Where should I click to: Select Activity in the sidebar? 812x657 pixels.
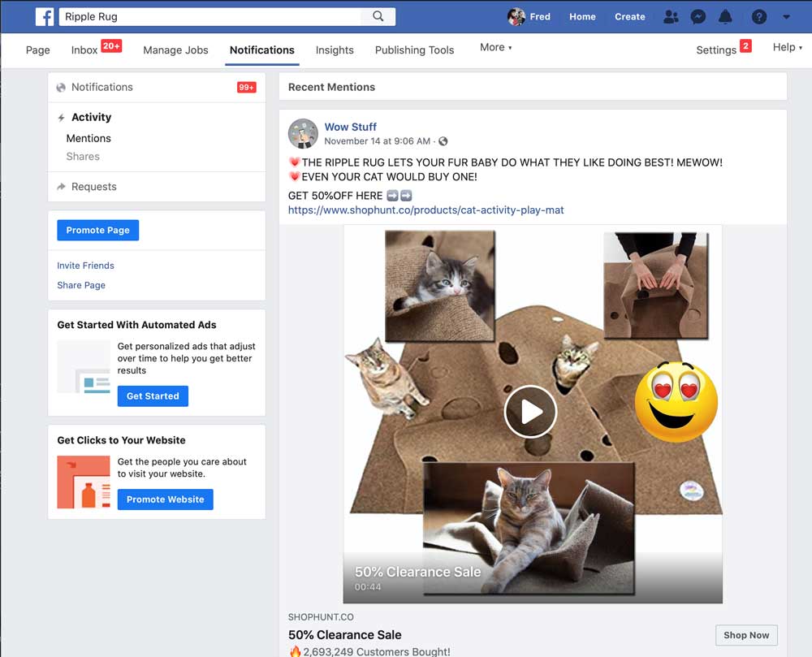coord(91,117)
